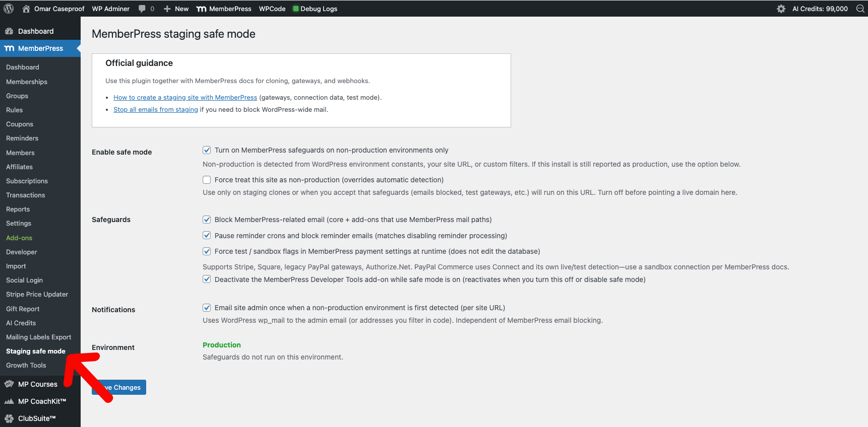Open Members submenu item
This screenshot has width=868, height=427.
click(x=20, y=153)
